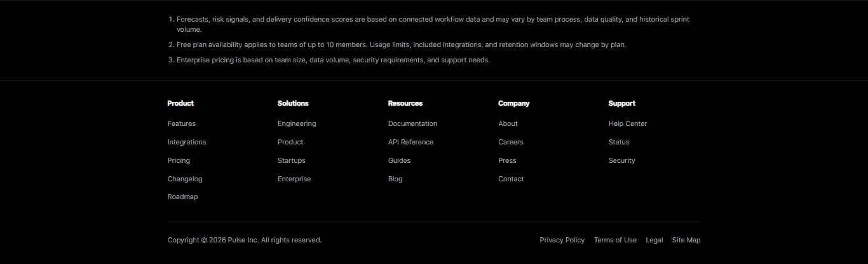The height and width of the screenshot is (264, 868).
Task: Open Documentation under Resources
Action: (x=412, y=123)
